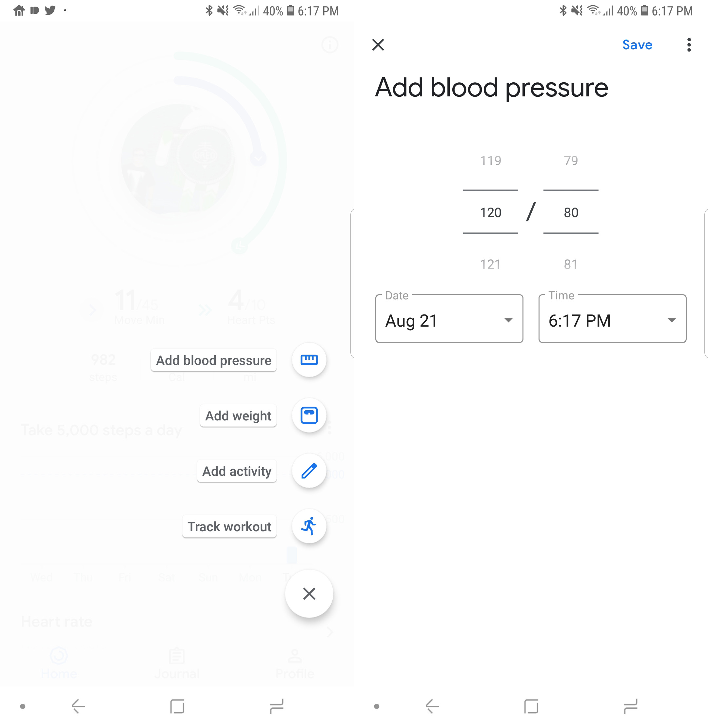The image size is (708, 728).
Task: Click the blood pressure measurement icon
Action: coord(308,359)
